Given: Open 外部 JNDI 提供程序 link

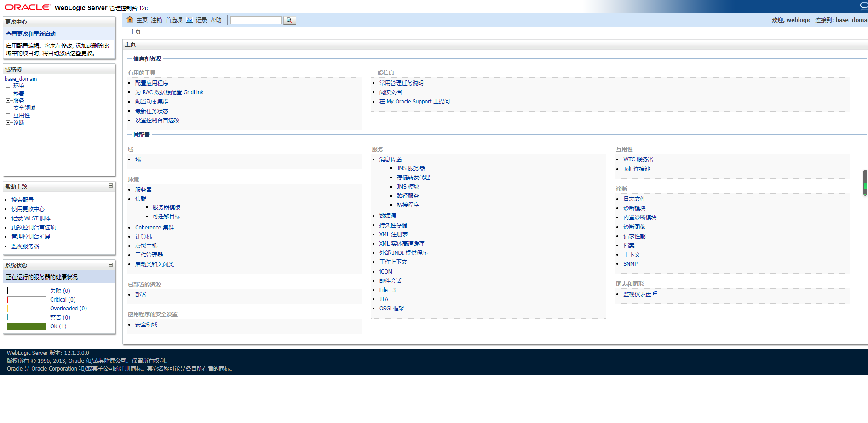Looking at the screenshot, I should click(403, 253).
